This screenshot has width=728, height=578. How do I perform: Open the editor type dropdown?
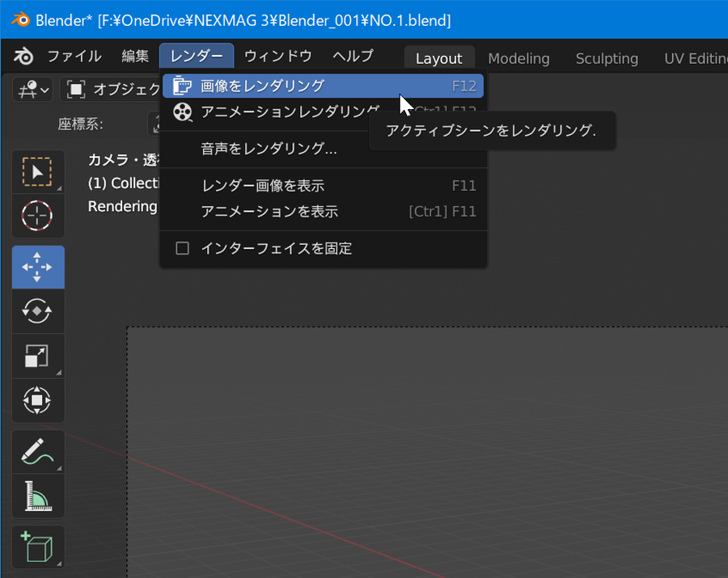click(x=33, y=90)
